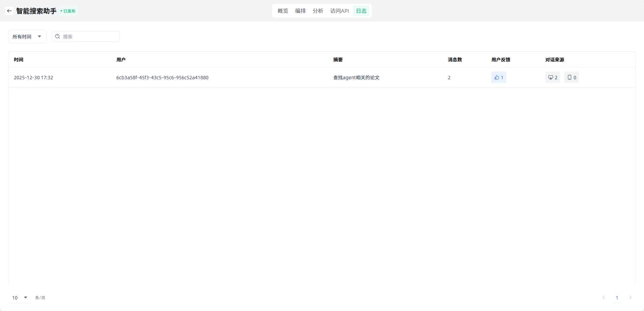Click the 2025-12-30 17:32 timestamp cell
Image resolution: width=644 pixels, height=311 pixels.
coord(33,78)
